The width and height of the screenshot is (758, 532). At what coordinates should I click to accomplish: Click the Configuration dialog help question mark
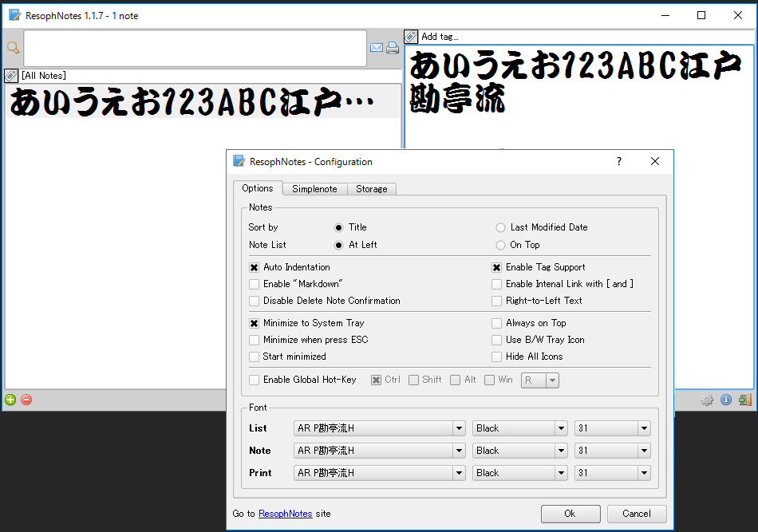click(619, 161)
